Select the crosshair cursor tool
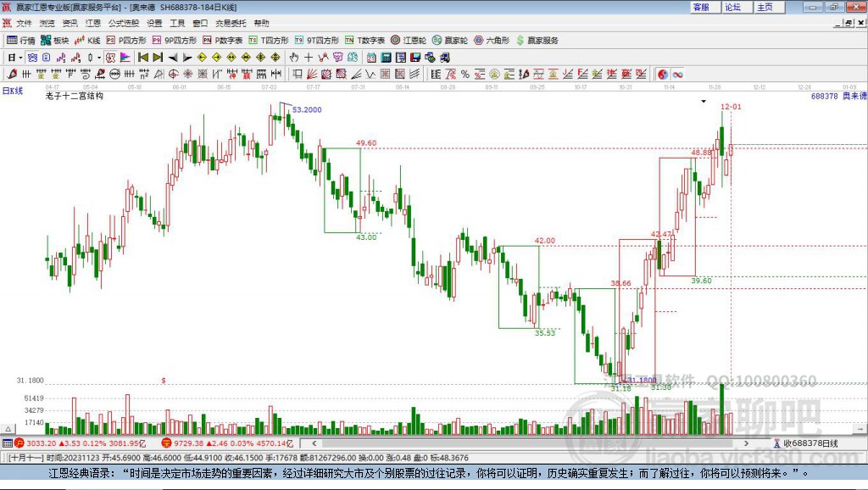The width and height of the screenshot is (868, 490). click(x=309, y=57)
